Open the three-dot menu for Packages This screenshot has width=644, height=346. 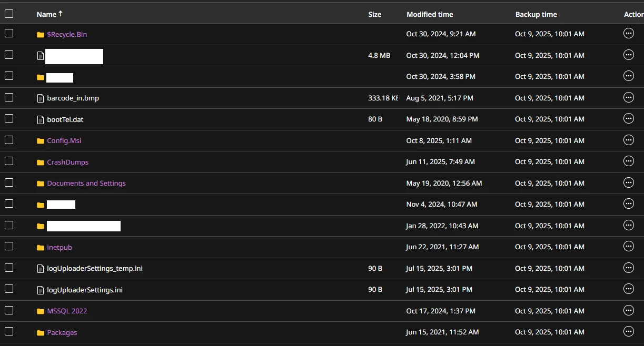click(x=628, y=332)
